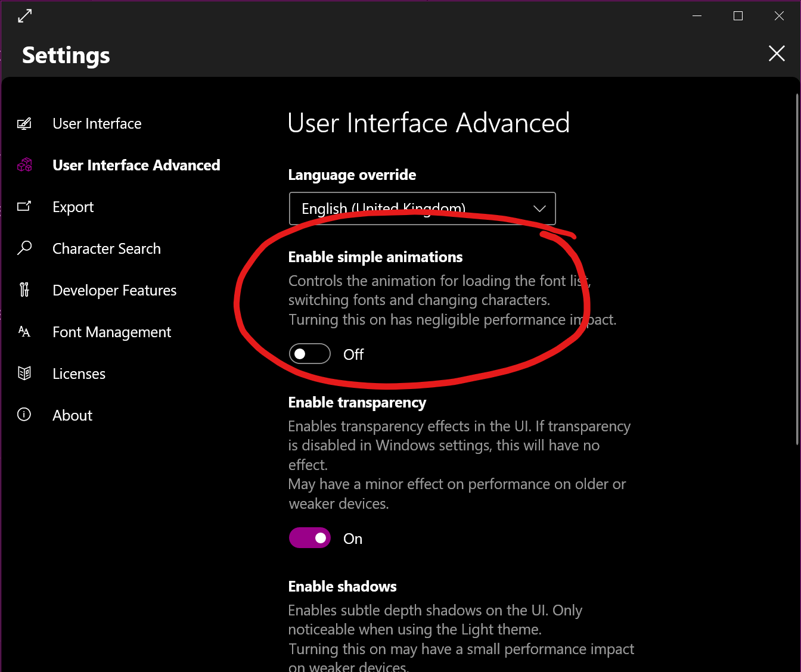Click the About info icon
Viewport: 801px width, 672px height.
24,415
